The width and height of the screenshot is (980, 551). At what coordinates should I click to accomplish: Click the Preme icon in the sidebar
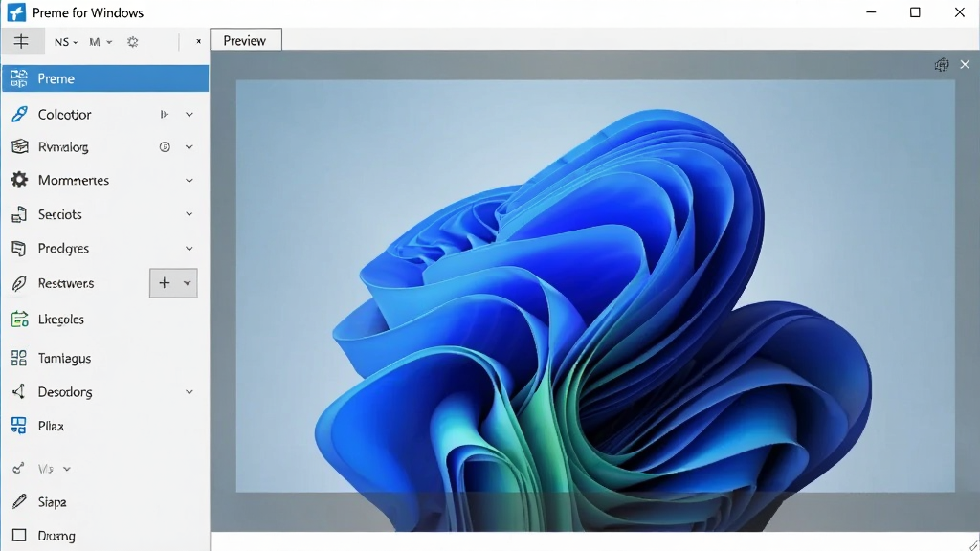(x=19, y=78)
